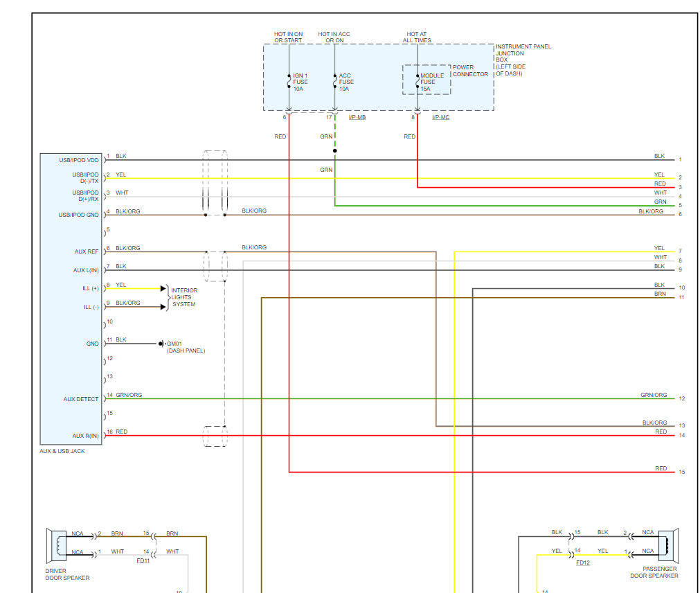Click the AUX DETECT pin label
Screen dimensions: 700x593
pyautogui.click(x=81, y=399)
